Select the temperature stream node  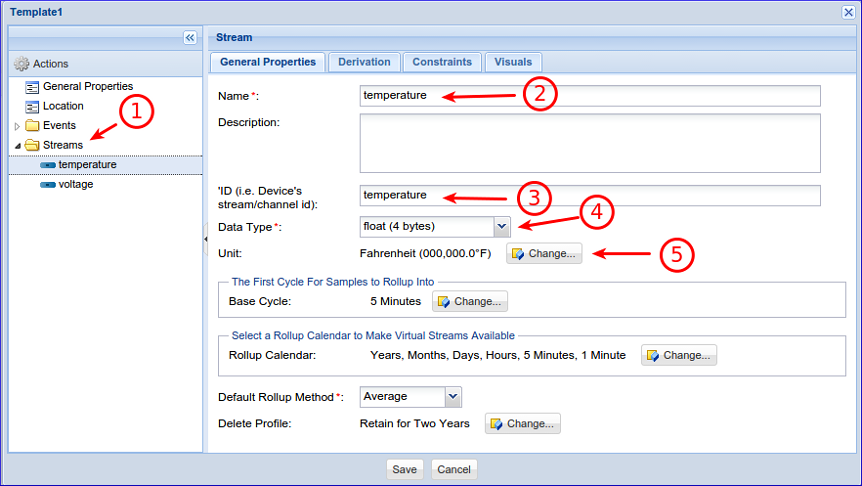click(x=87, y=165)
